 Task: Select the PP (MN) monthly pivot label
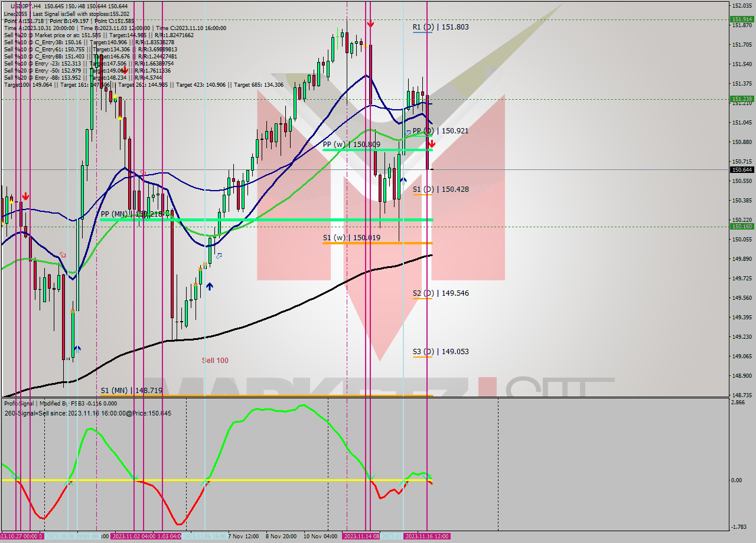tap(133, 214)
